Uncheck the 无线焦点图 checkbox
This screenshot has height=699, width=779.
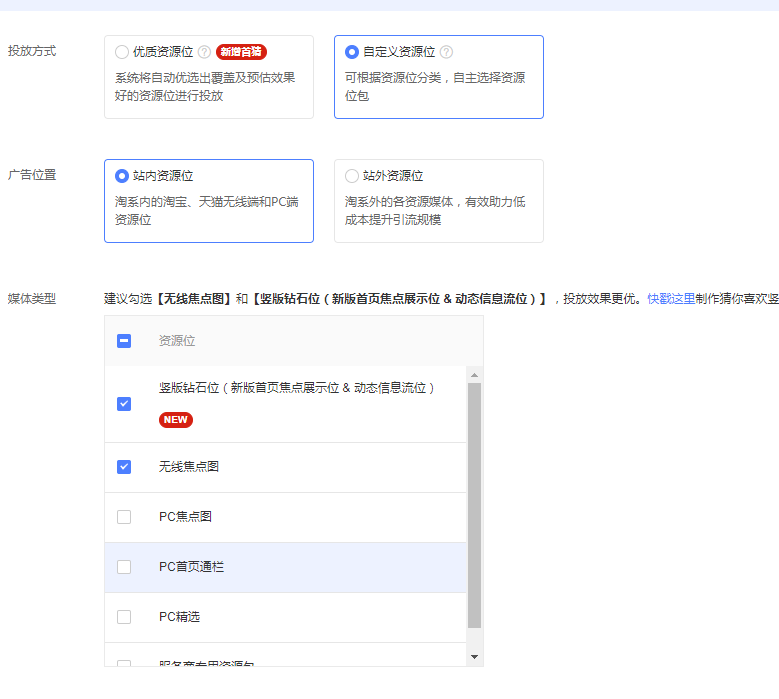[x=124, y=467]
